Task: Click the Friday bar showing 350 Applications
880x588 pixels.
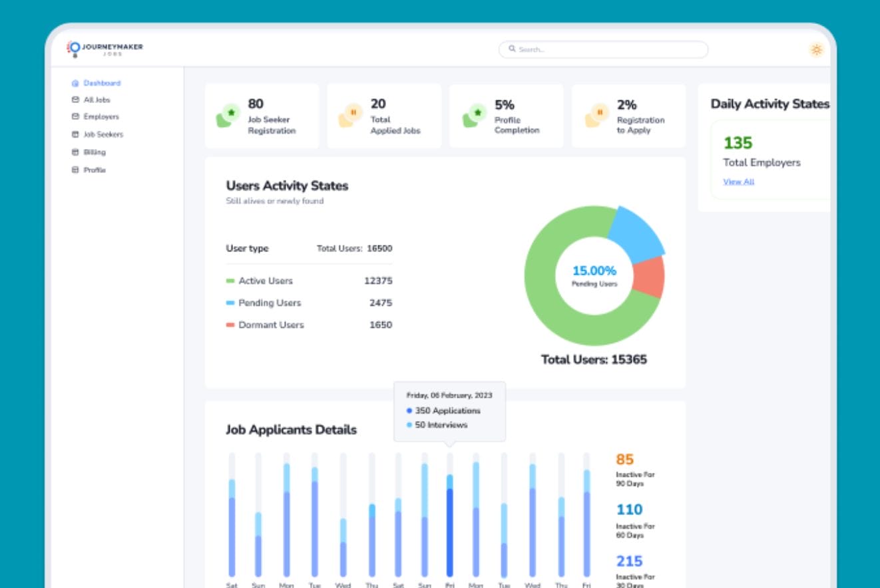Action: pyautogui.click(x=449, y=525)
